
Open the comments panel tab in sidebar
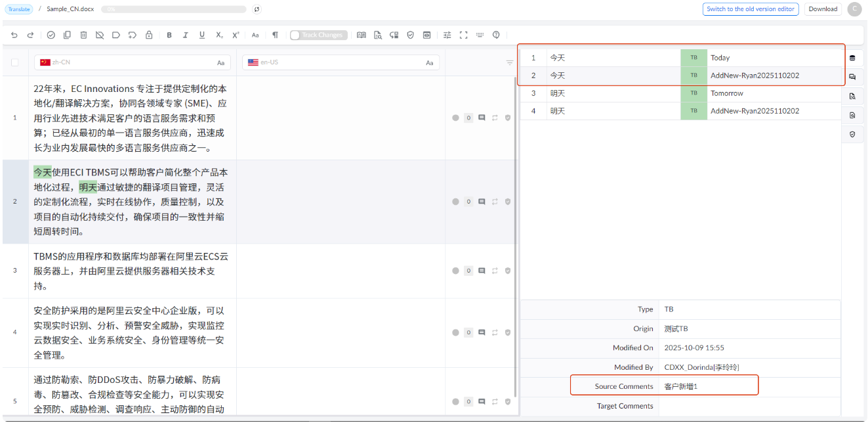tap(852, 77)
